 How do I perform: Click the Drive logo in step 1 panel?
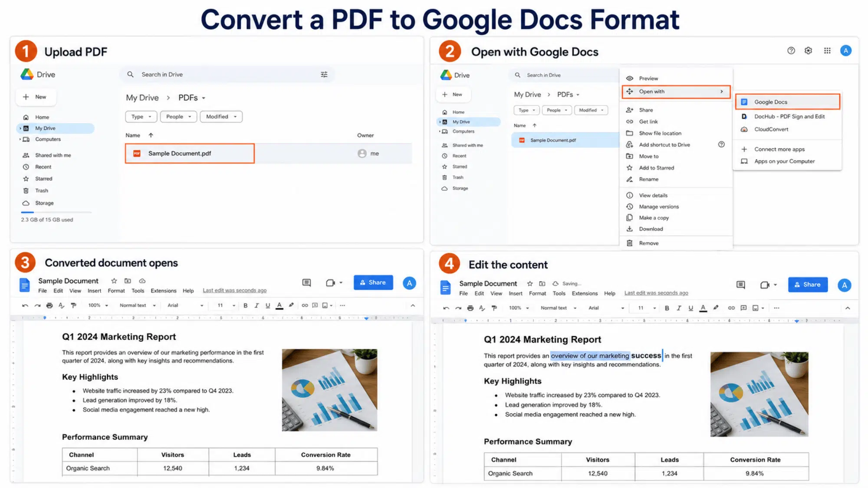(27, 75)
